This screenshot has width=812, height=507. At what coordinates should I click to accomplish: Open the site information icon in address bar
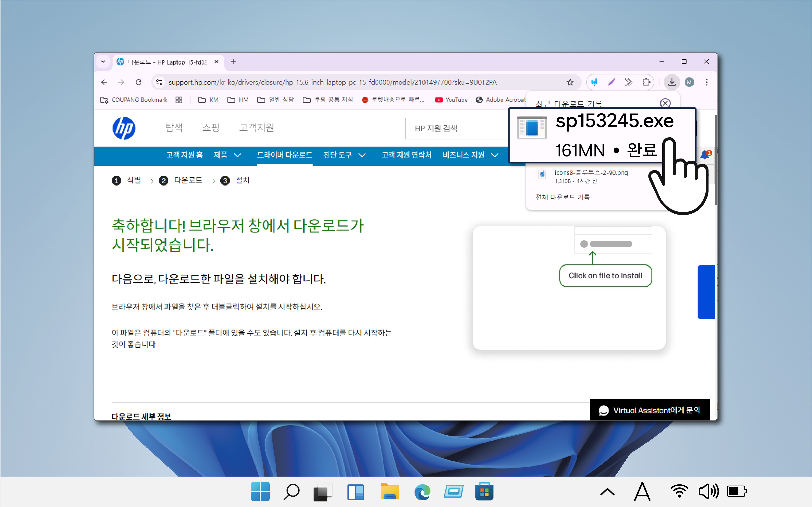tap(159, 82)
